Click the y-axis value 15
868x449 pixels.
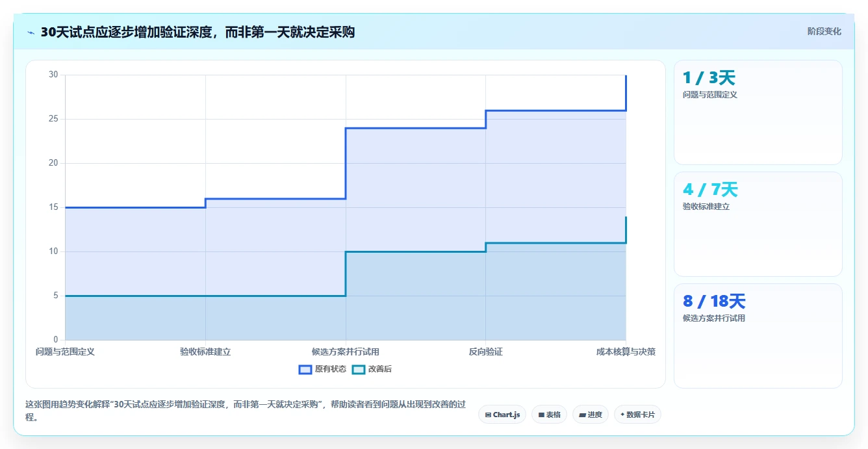click(x=53, y=207)
